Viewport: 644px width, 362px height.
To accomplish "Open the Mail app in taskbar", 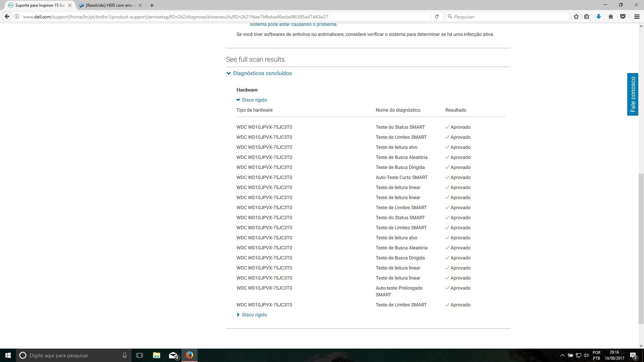I will pyautogui.click(x=173, y=355).
